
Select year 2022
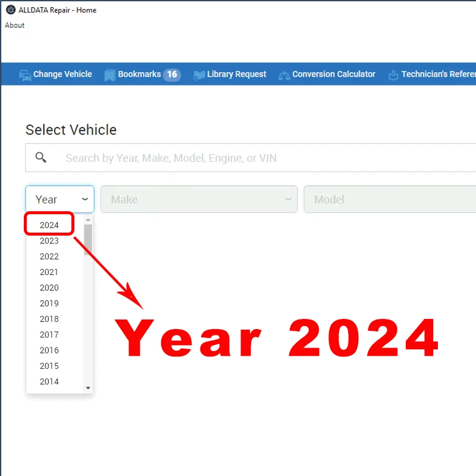49,256
